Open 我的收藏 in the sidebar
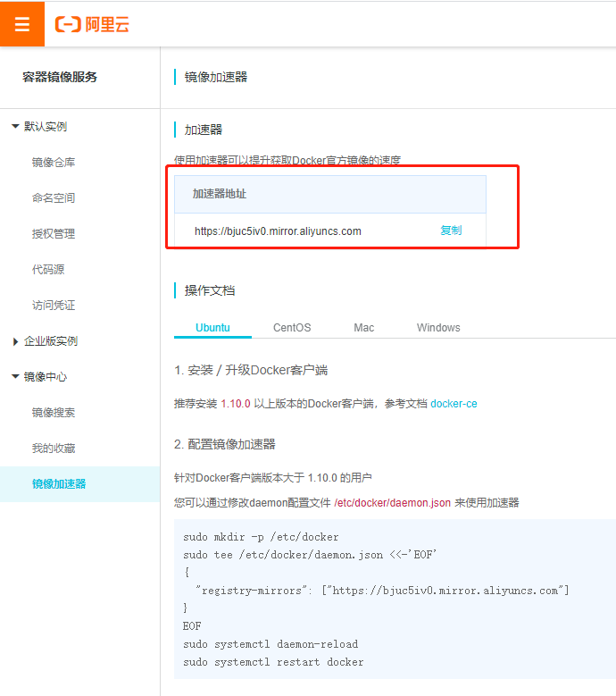 [x=54, y=449]
